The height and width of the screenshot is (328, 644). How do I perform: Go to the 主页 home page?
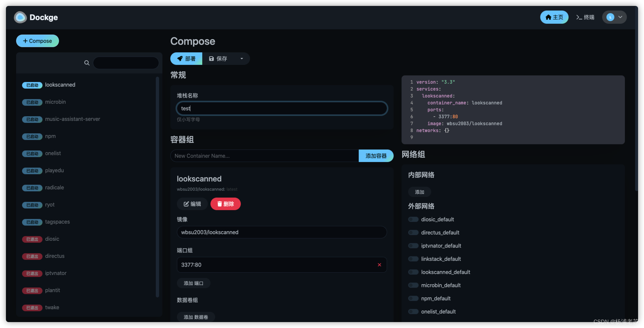tap(554, 17)
